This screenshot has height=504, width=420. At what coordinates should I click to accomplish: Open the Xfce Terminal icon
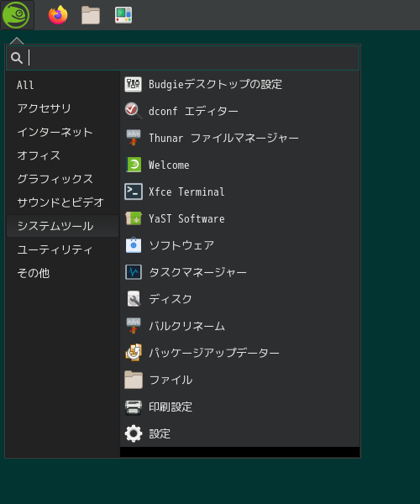(x=134, y=192)
